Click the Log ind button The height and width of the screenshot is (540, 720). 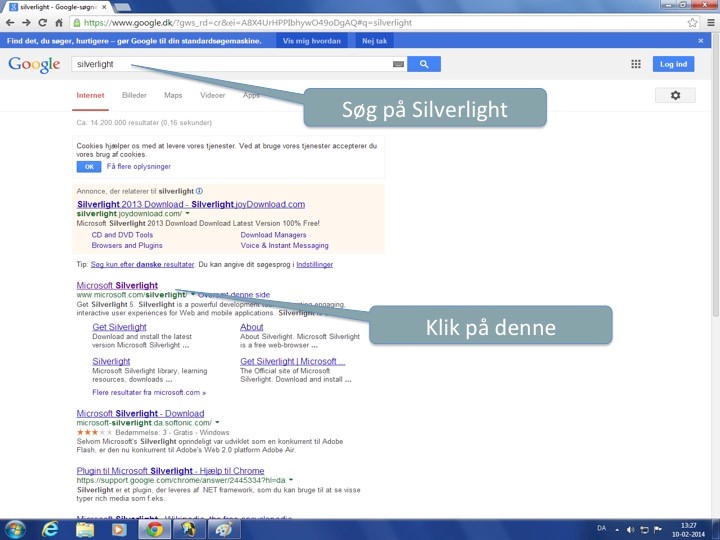(674, 64)
